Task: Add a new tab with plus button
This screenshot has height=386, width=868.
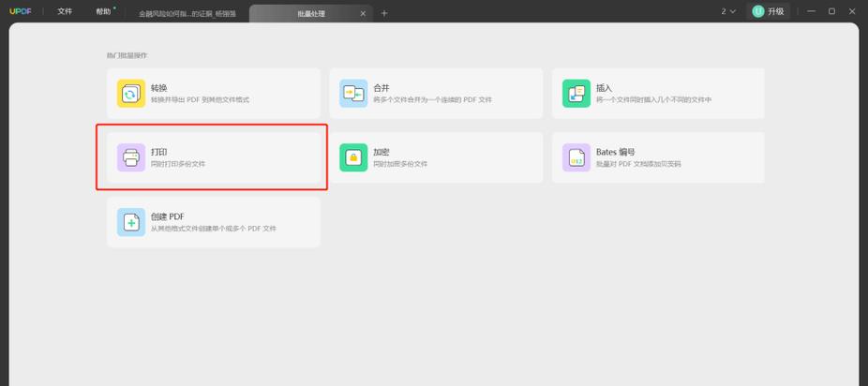Action: (384, 13)
